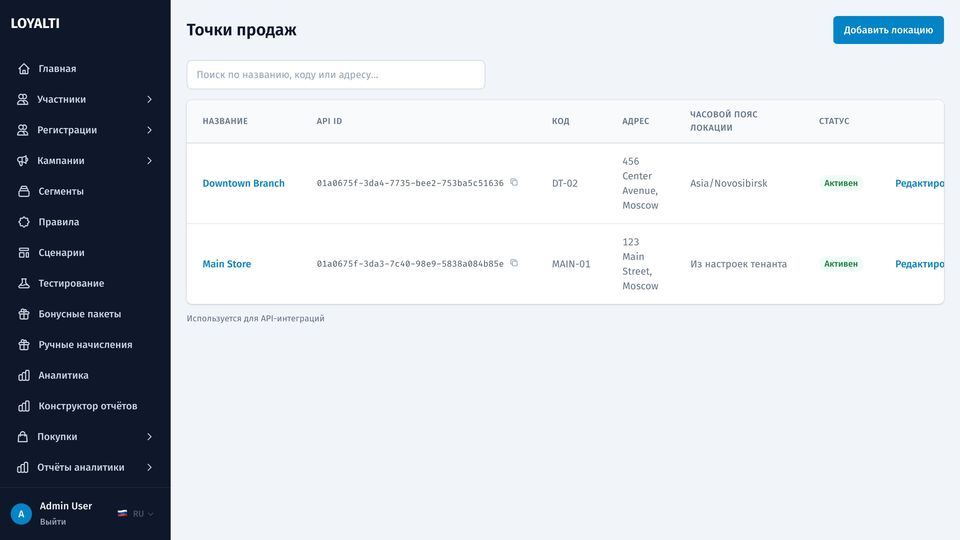Click the chart icon beside Отчёты аналитики

click(x=23, y=467)
